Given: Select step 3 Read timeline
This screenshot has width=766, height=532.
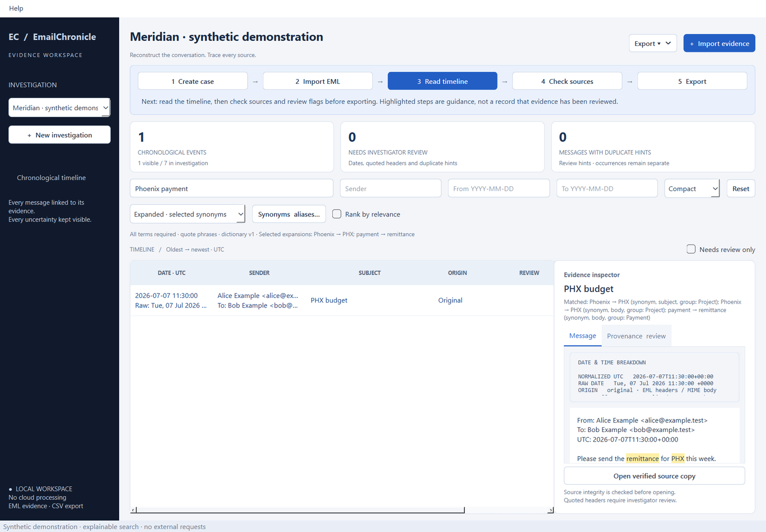Looking at the screenshot, I should point(442,81).
